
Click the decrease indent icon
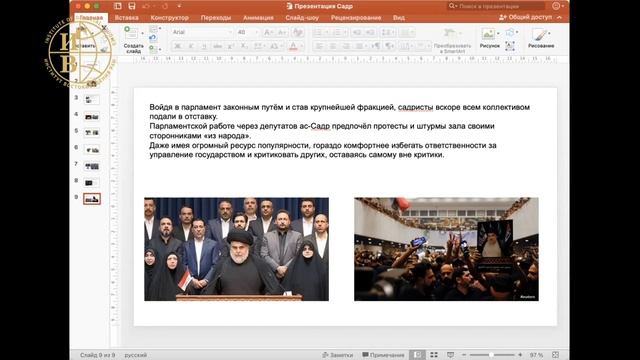pos(357,32)
